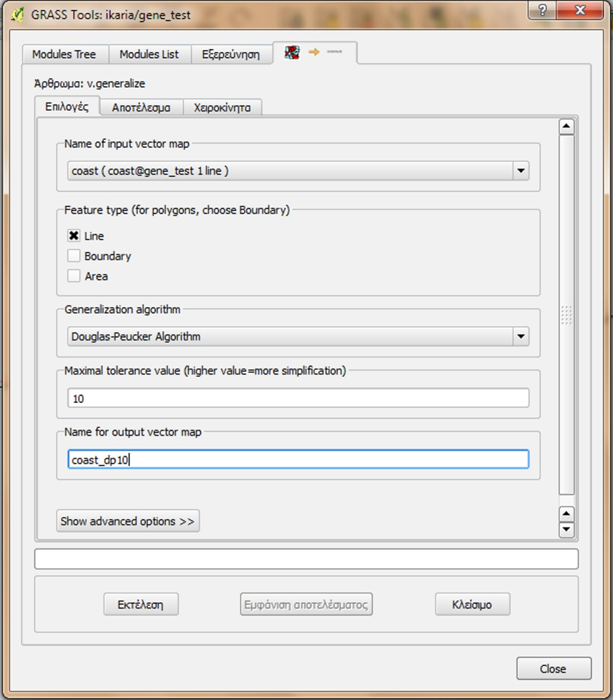The height and width of the screenshot is (700, 613).
Task: Open the Αποτέλεσμα tab
Action: [x=141, y=108]
